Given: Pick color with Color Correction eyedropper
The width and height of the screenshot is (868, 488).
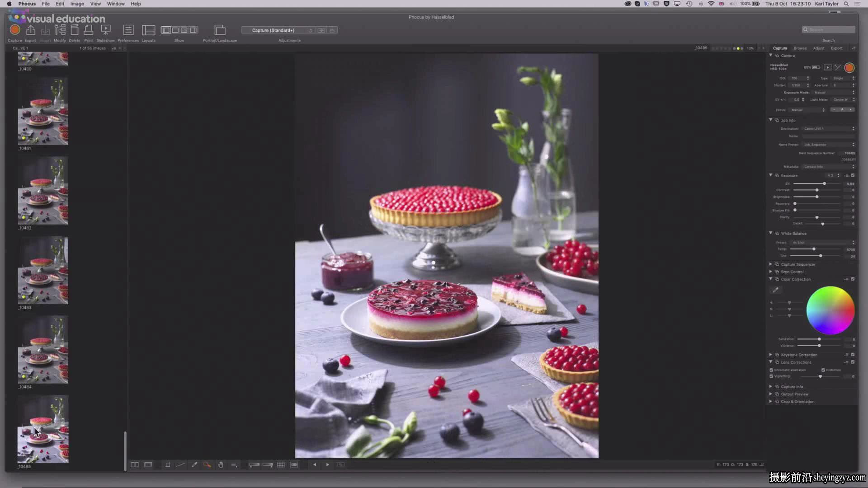Looking at the screenshot, I should pos(776,290).
